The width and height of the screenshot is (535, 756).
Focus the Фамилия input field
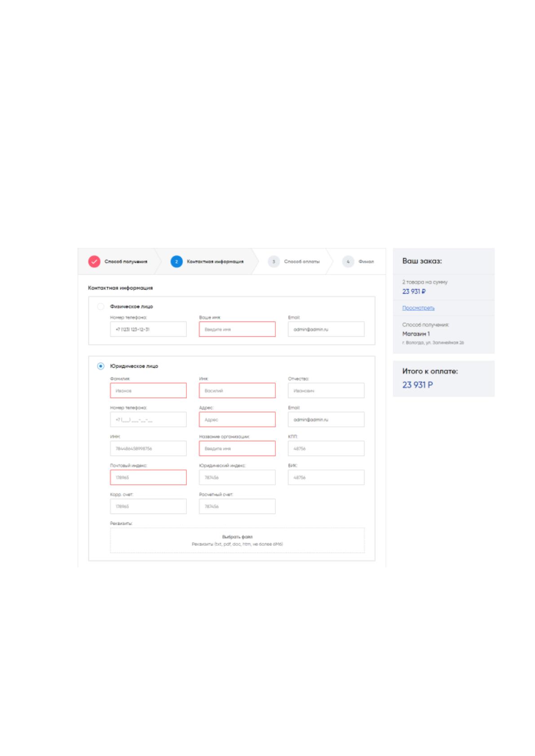click(x=148, y=391)
